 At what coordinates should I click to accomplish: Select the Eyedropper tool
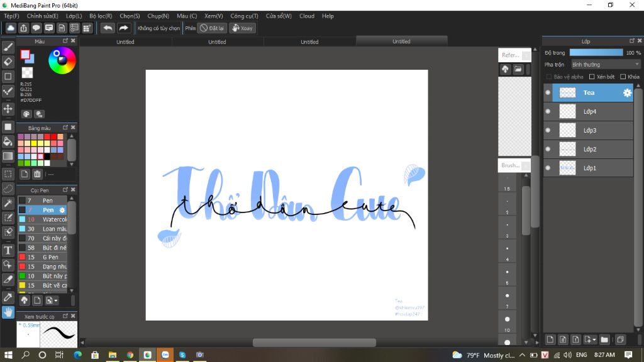(8, 297)
